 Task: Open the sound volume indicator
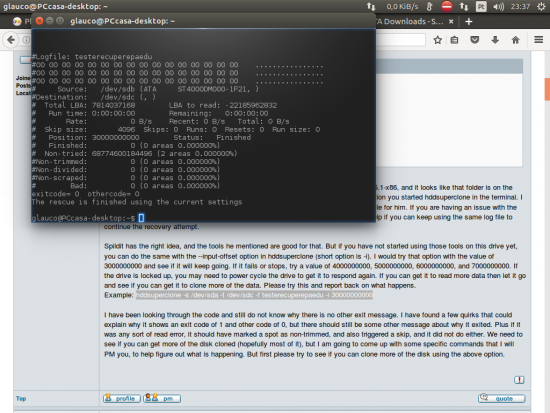click(x=498, y=6)
